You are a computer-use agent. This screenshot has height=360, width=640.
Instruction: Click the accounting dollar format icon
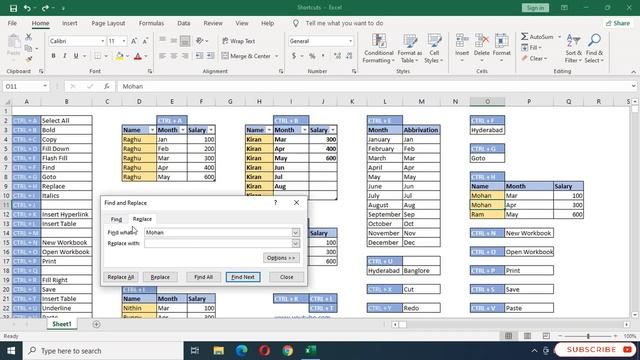pyautogui.click(x=294, y=56)
